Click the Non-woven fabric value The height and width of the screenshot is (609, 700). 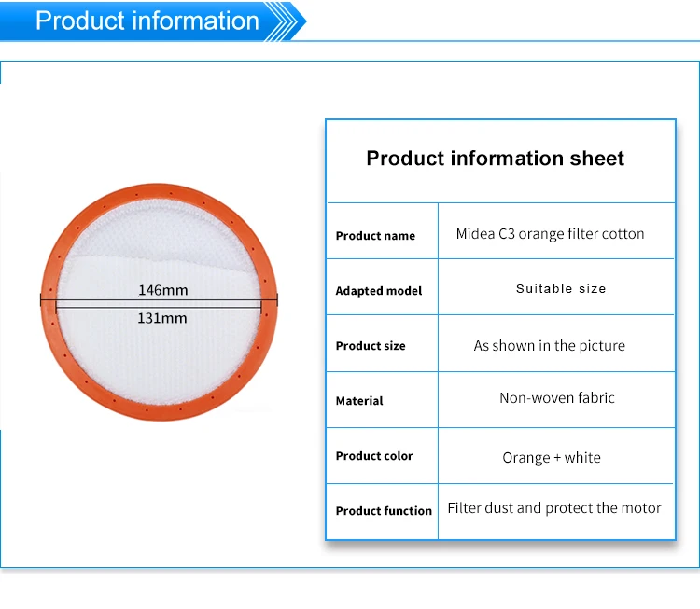click(556, 397)
